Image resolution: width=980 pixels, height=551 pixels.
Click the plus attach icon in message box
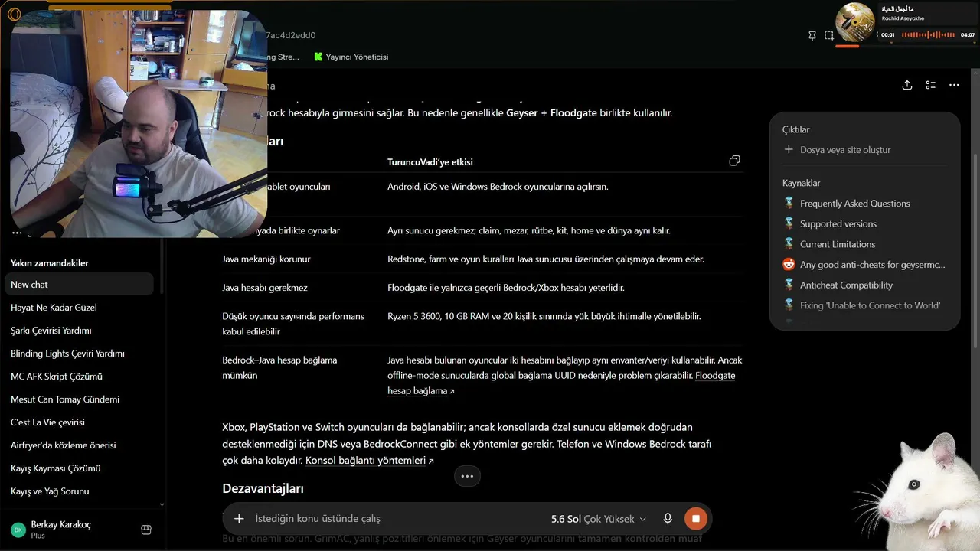[239, 518]
